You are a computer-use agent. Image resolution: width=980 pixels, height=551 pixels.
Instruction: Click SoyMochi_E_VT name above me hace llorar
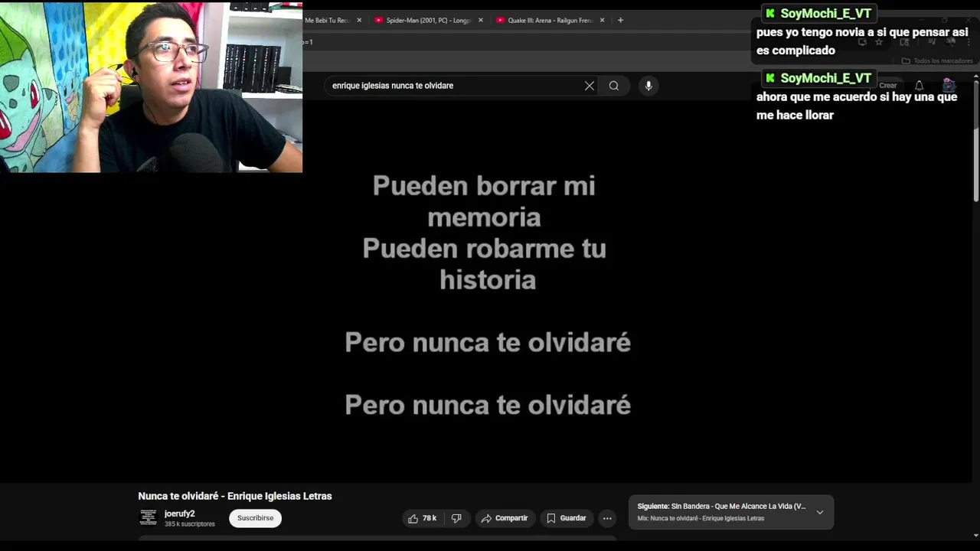point(825,78)
